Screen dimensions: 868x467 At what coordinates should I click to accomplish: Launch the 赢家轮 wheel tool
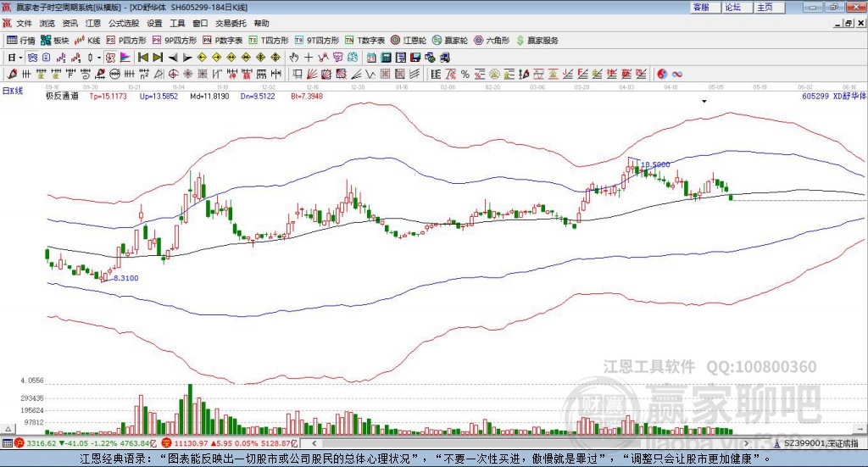pos(449,41)
